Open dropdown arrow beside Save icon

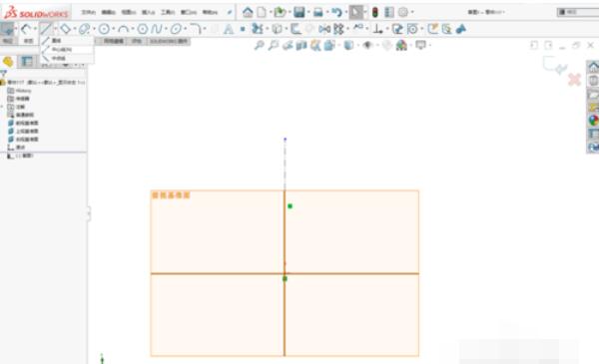pyautogui.click(x=308, y=12)
